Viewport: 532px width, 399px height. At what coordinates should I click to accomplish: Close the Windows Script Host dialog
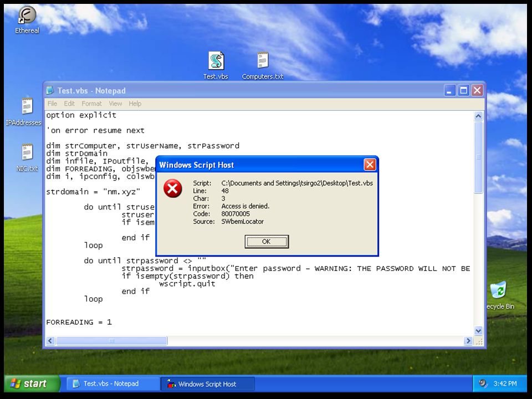point(370,165)
